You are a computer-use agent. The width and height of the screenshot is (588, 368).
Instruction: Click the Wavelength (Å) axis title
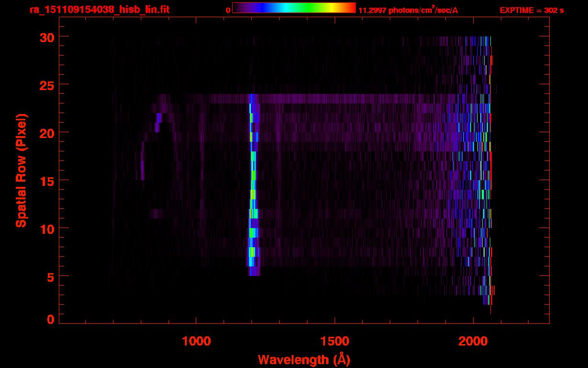304,359
